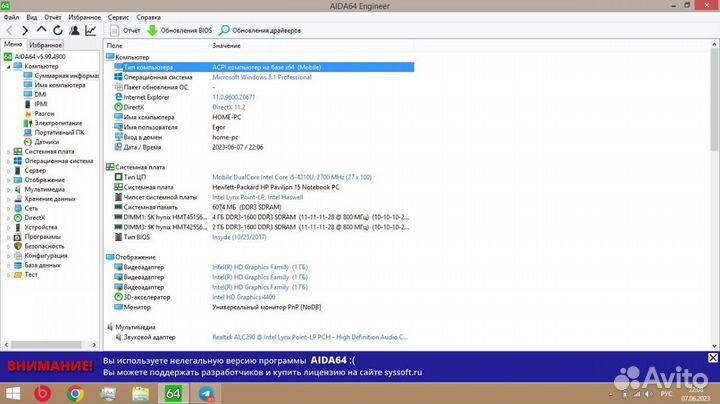The image size is (720, 404).
Task: Expand the DirectX tree node
Action: 8,218
